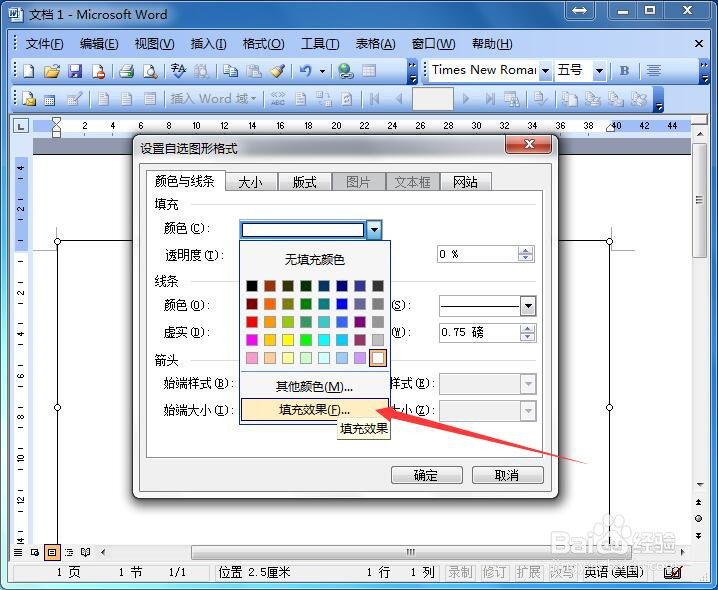Click the vertical scrollbar down arrow
This screenshot has width=718, height=590.
tap(699, 484)
